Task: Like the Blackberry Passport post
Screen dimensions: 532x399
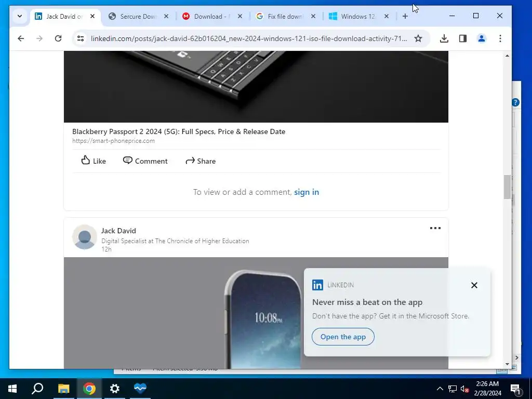Action: [x=94, y=161]
